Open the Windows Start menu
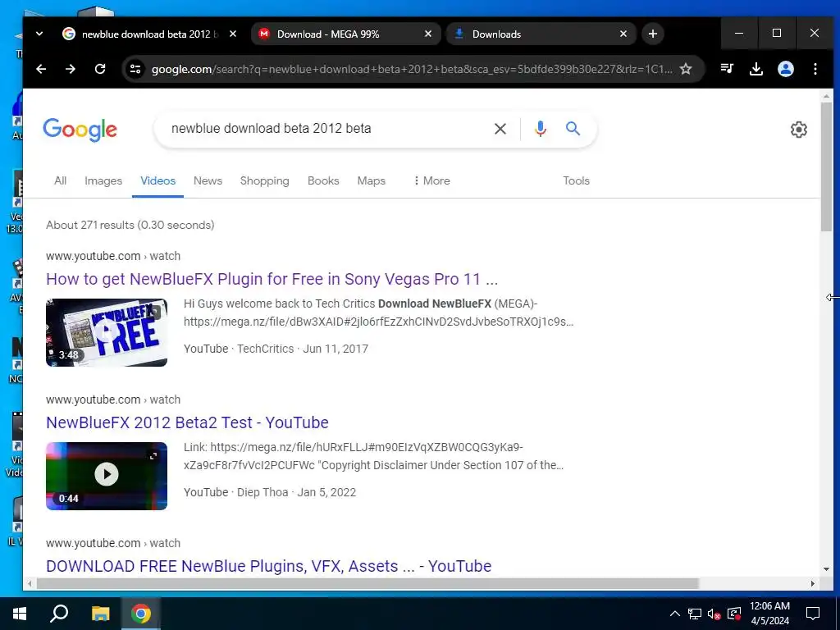The image size is (840, 630). pos(20,614)
